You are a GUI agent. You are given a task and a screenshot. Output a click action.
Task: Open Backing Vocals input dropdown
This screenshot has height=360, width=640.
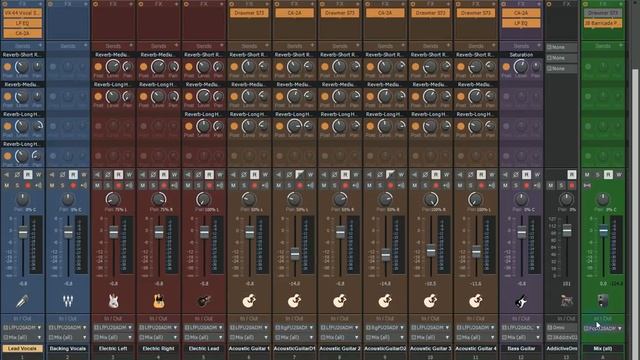(x=68, y=327)
